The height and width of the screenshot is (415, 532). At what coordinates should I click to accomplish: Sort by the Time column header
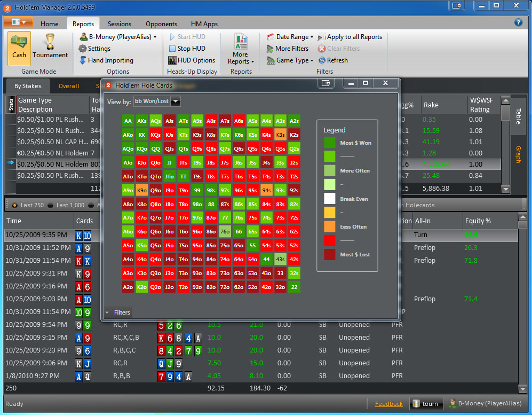pos(39,221)
